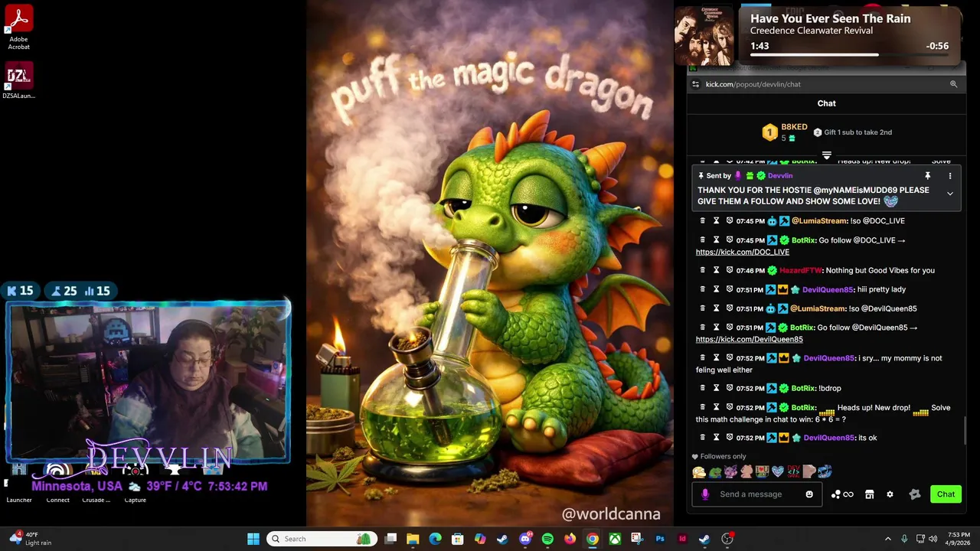This screenshot has height=551, width=980.
Task: Open Adobe InDesign from the taskbar
Action: click(682, 539)
